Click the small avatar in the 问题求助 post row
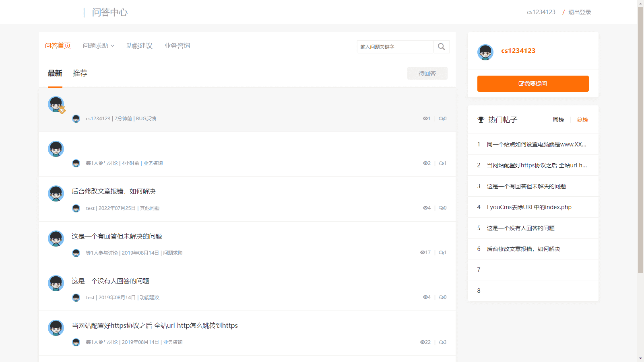The image size is (644, 362). pyautogui.click(x=76, y=253)
